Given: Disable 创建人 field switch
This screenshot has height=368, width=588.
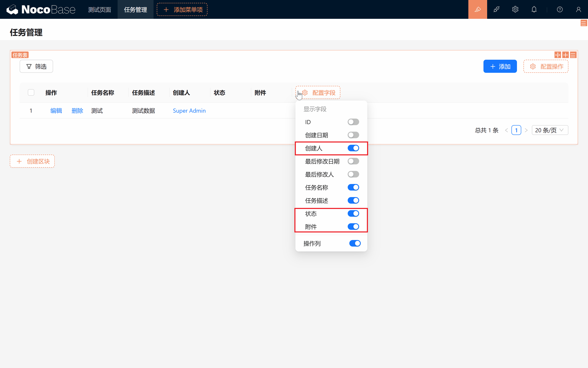Looking at the screenshot, I should pos(353,148).
